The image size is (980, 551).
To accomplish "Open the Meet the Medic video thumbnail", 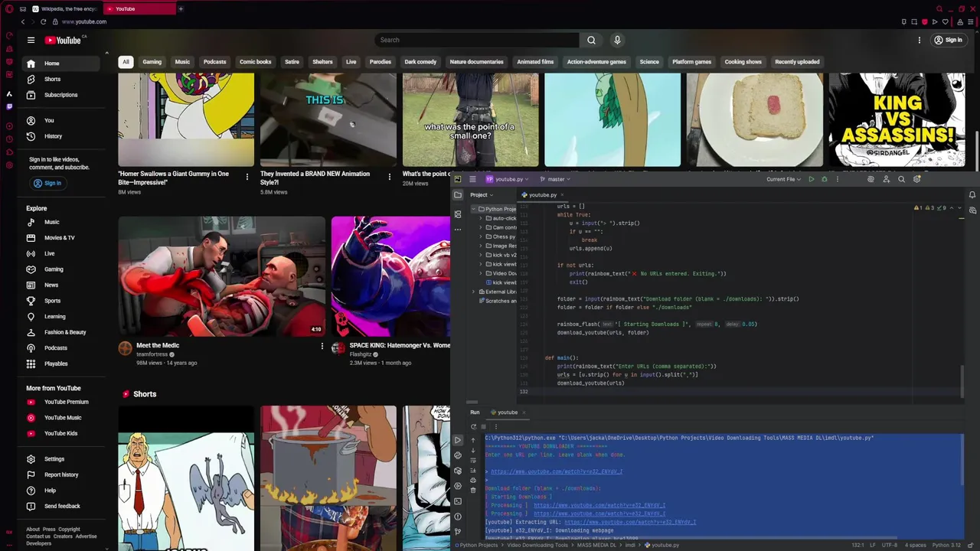I will pyautogui.click(x=221, y=276).
